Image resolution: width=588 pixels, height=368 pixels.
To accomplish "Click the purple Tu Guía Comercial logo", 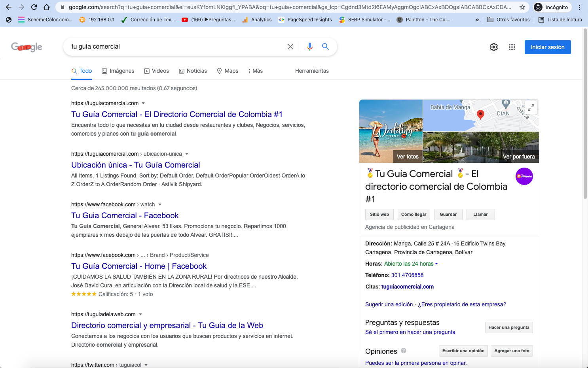I will (524, 176).
